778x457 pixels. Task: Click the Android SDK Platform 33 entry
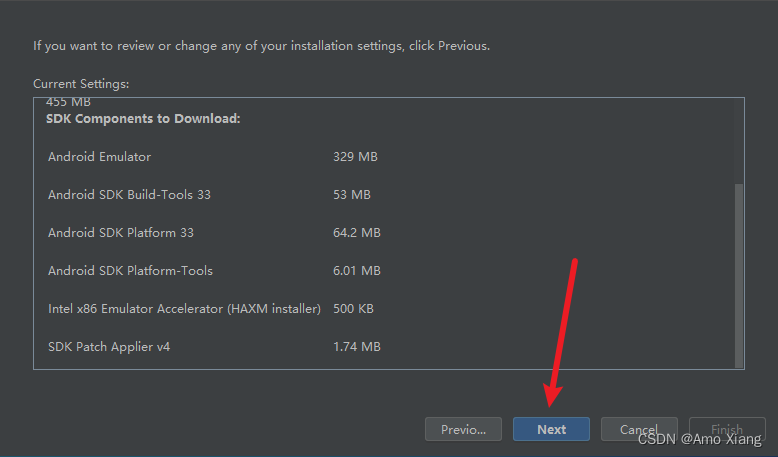point(120,233)
